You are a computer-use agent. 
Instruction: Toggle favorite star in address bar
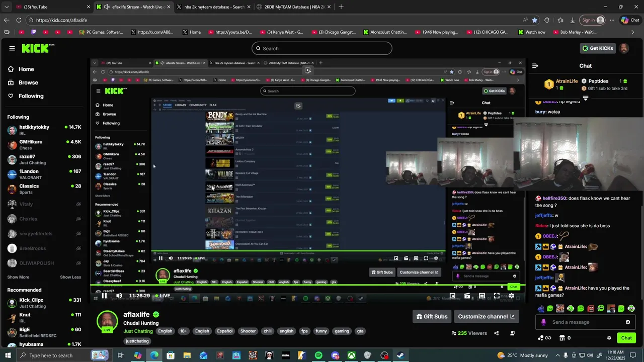click(534, 20)
